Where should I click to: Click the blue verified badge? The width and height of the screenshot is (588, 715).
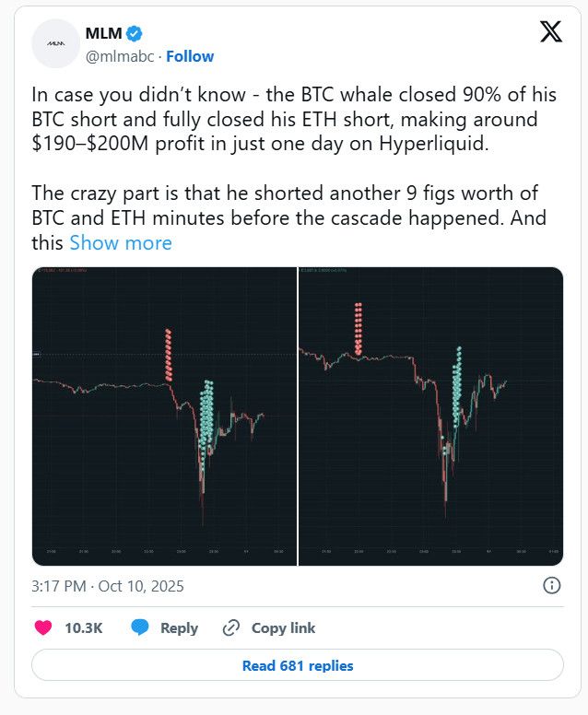point(135,33)
